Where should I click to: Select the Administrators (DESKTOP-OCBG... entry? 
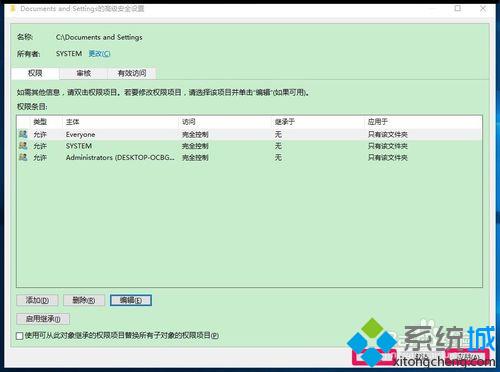tap(249, 157)
